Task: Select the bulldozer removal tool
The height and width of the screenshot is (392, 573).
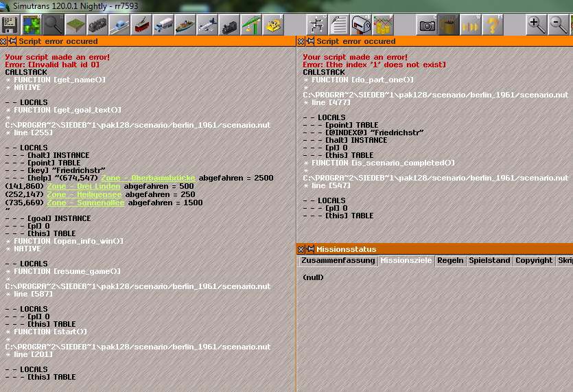Action: pos(274,26)
